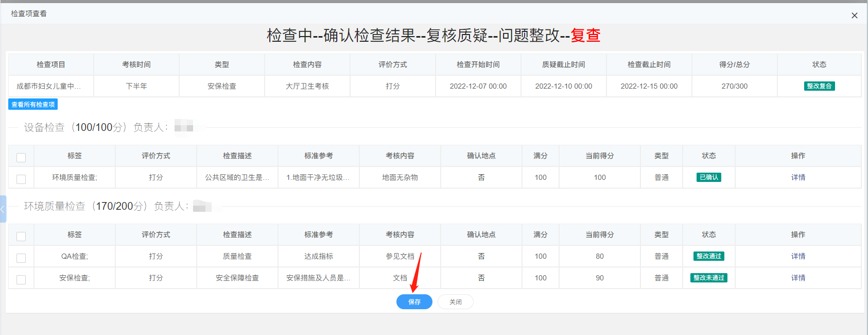The width and height of the screenshot is (868, 335).
Task: Click the 地面无杂物 content cell
Action: point(400,177)
